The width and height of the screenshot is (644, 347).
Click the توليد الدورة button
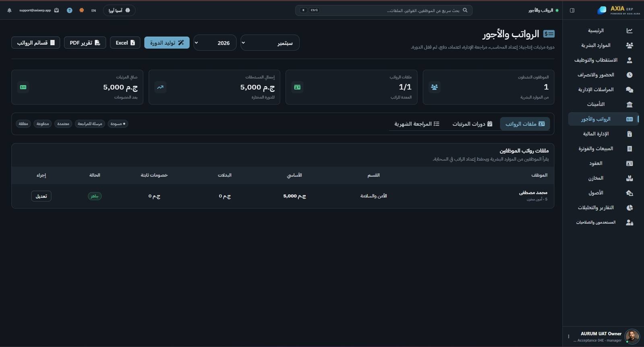167,43
